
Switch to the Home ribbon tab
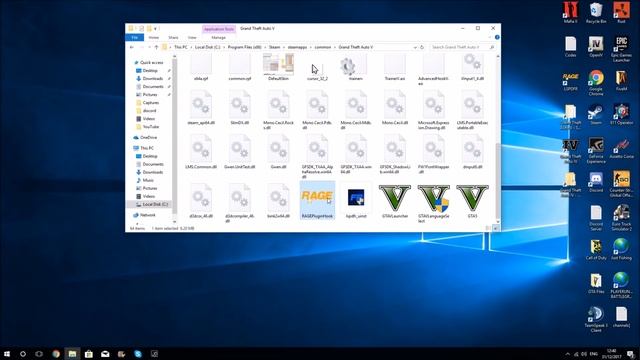click(154, 38)
